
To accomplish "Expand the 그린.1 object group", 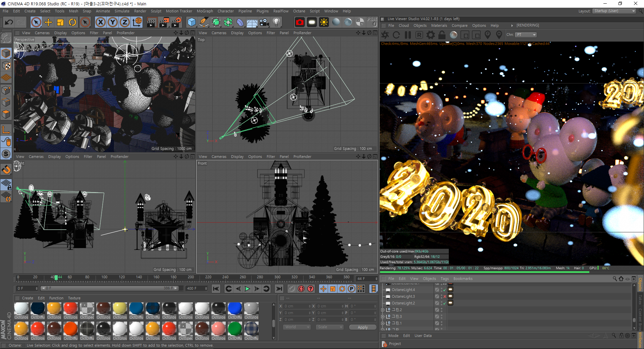I will (382, 323).
